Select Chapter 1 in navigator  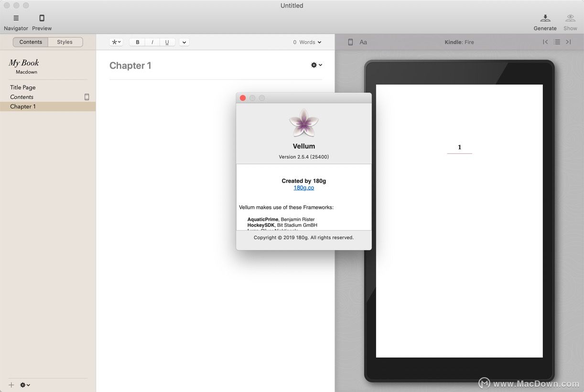[48, 106]
